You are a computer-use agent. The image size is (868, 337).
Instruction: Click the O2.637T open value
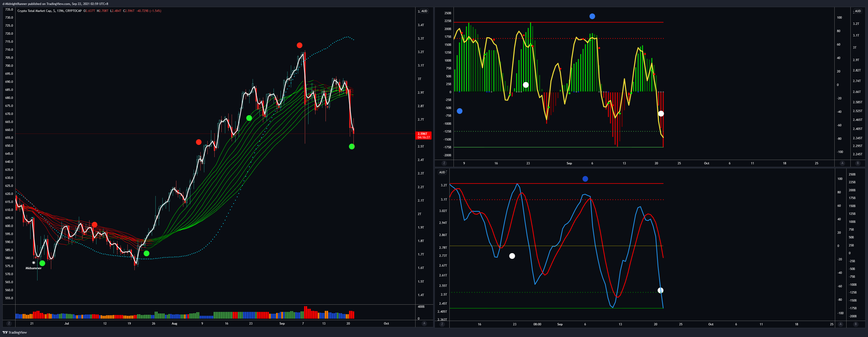coord(89,11)
